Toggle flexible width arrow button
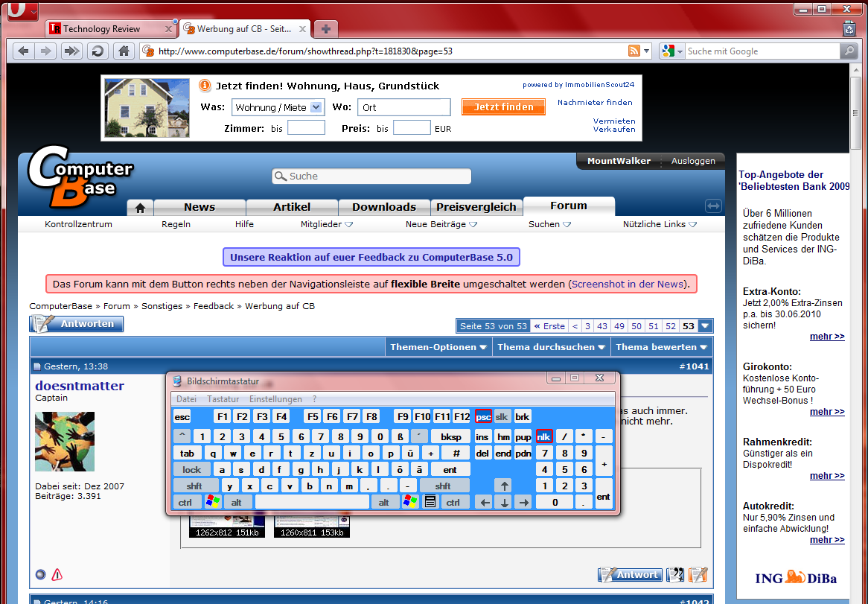868x604 pixels. (713, 206)
